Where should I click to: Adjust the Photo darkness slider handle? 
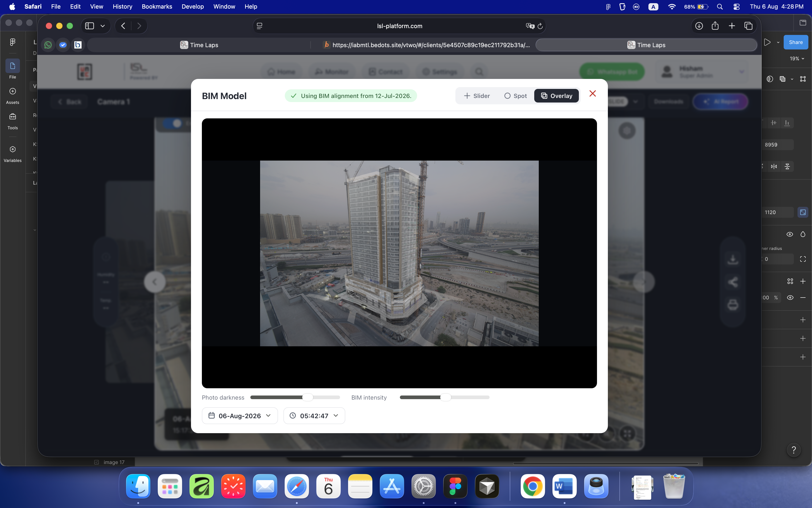point(308,398)
